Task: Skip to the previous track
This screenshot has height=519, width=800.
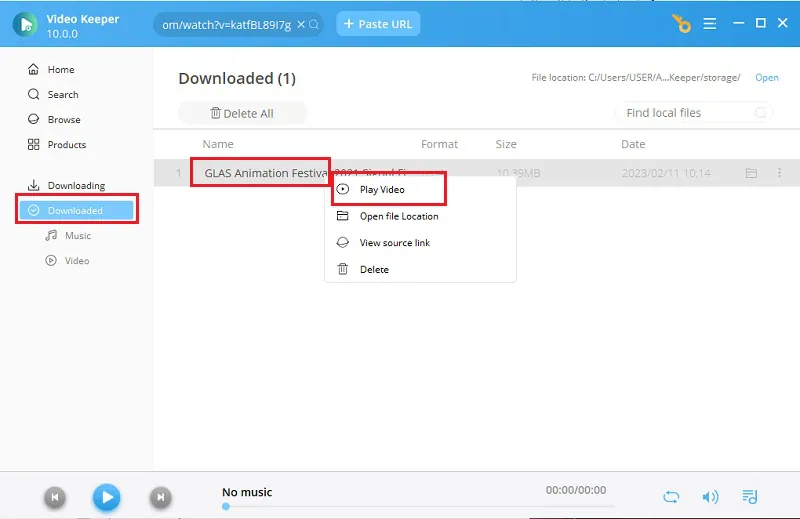Action: 56,497
